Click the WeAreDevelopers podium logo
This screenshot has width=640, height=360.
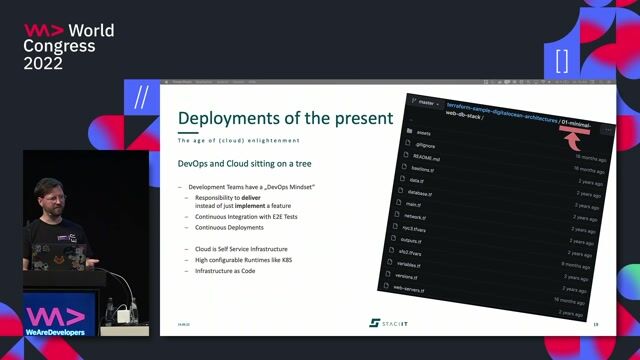[56, 322]
